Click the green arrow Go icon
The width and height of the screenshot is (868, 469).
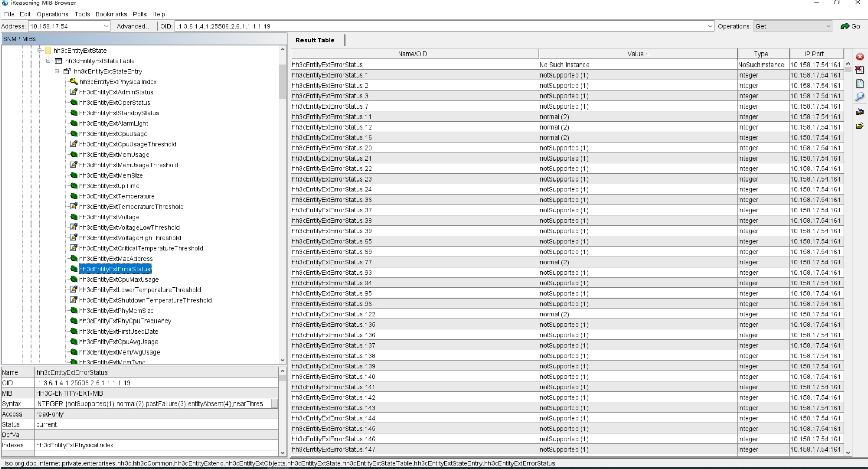tap(845, 26)
